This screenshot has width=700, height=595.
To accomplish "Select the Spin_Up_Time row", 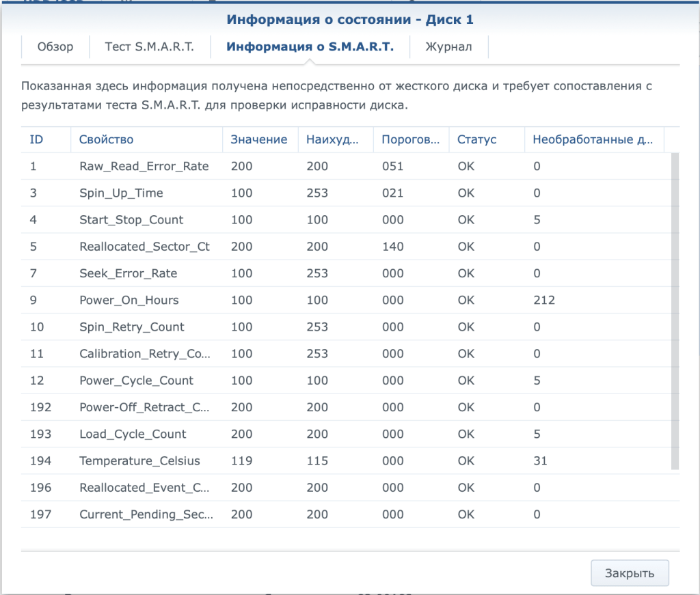I will click(346, 193).
